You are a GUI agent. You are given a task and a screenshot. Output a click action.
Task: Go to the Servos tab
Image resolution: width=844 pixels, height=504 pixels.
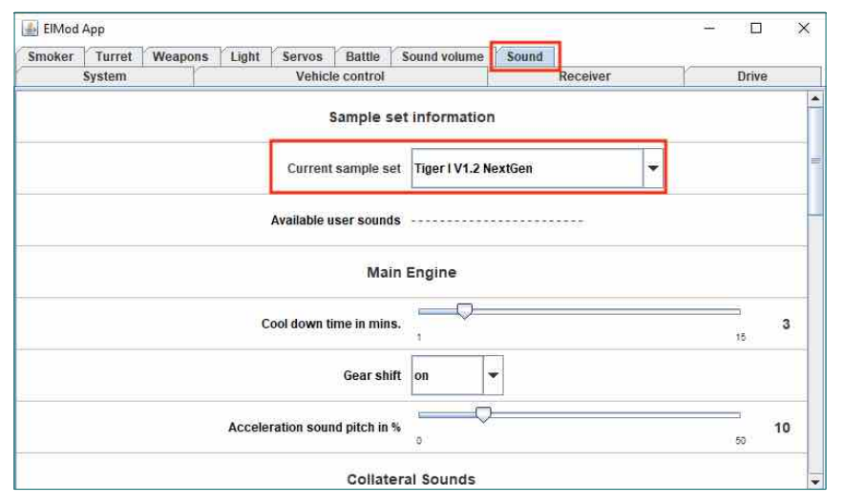pos(303,57)
